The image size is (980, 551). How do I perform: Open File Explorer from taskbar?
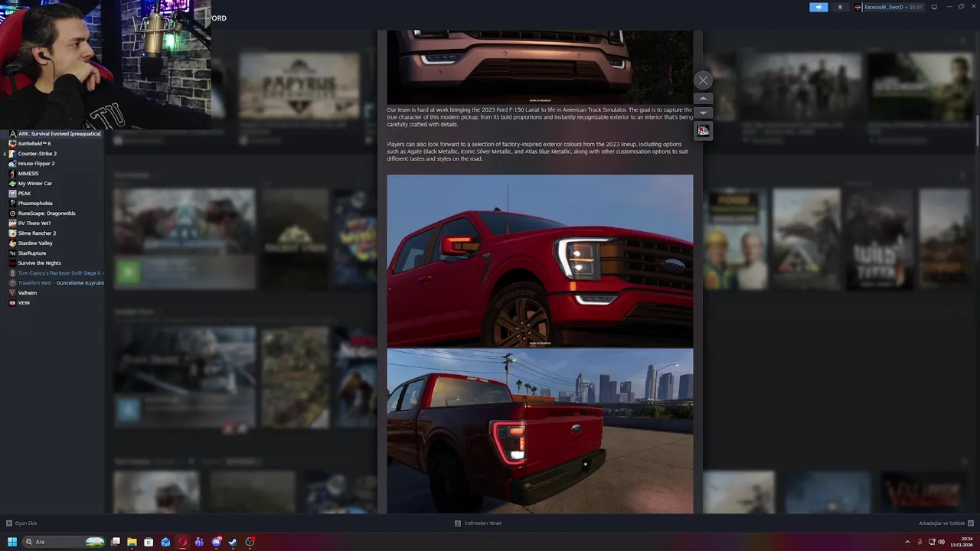click(132, 542)
